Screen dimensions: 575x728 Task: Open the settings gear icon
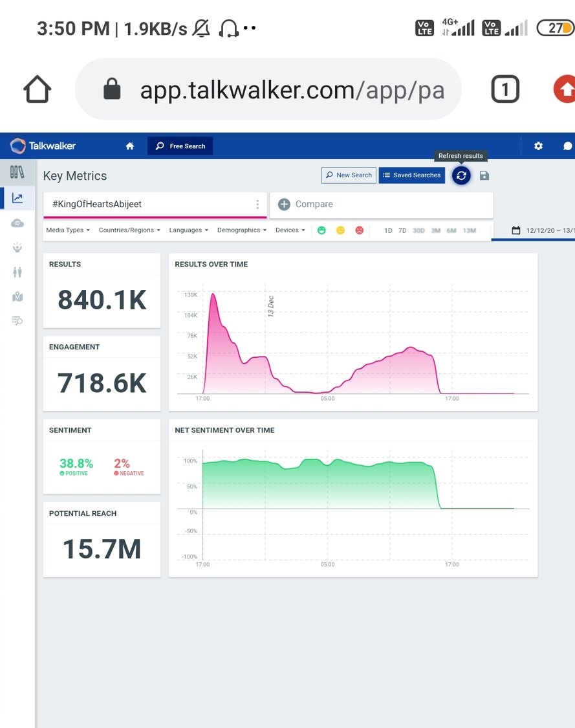pyautogui.click(x=538, y=146)
